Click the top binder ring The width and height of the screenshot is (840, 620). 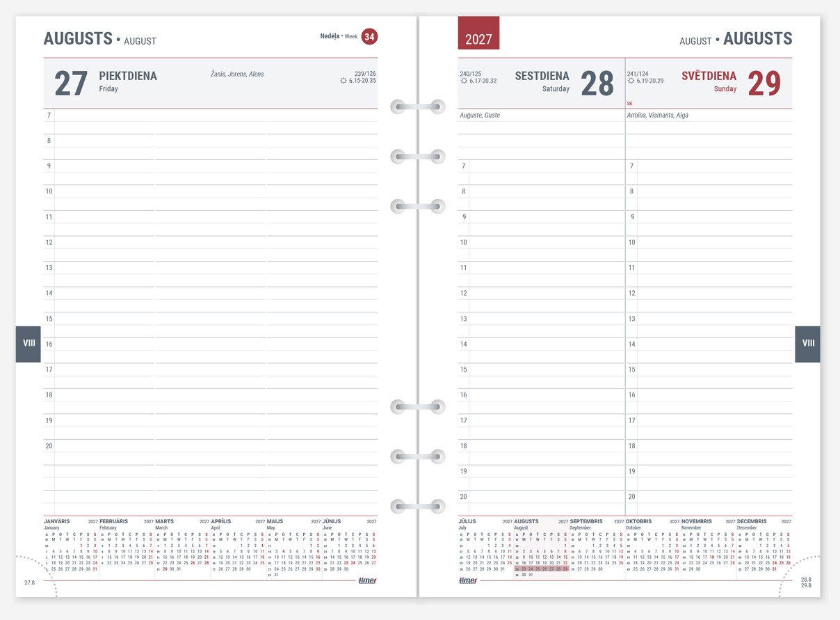click(x=417, y=106)
